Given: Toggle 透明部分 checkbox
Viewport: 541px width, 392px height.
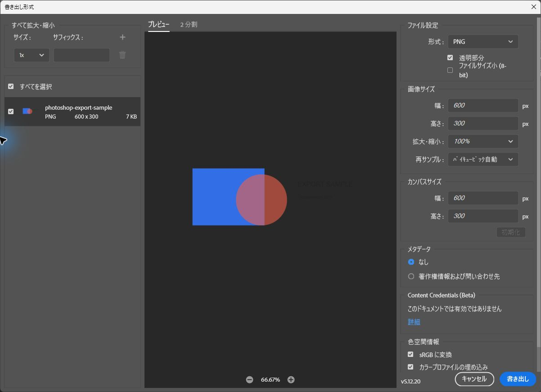Looking at the screenshot, I should [x=450, y=58].
